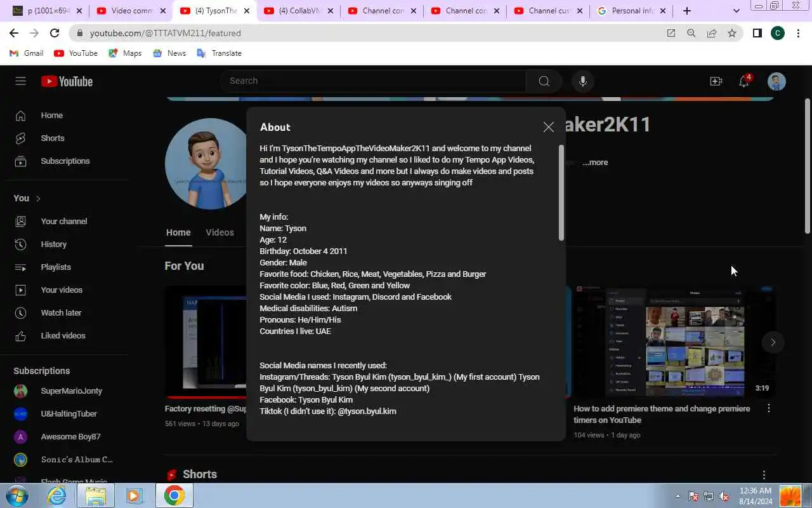Launch Internet Explorer from taskbar
Image resolution: width=812 pixels, height=508 pixels.
coord(56,495)
